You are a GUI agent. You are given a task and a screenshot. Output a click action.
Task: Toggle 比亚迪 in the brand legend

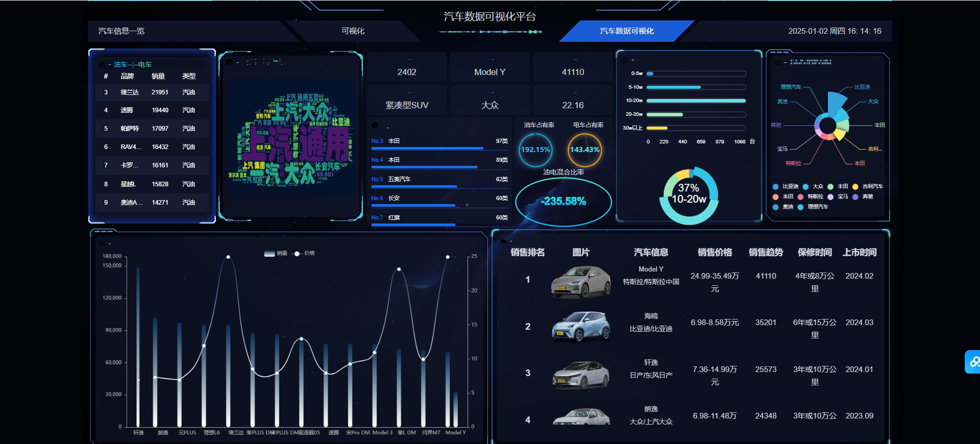[x=786, y=187]
